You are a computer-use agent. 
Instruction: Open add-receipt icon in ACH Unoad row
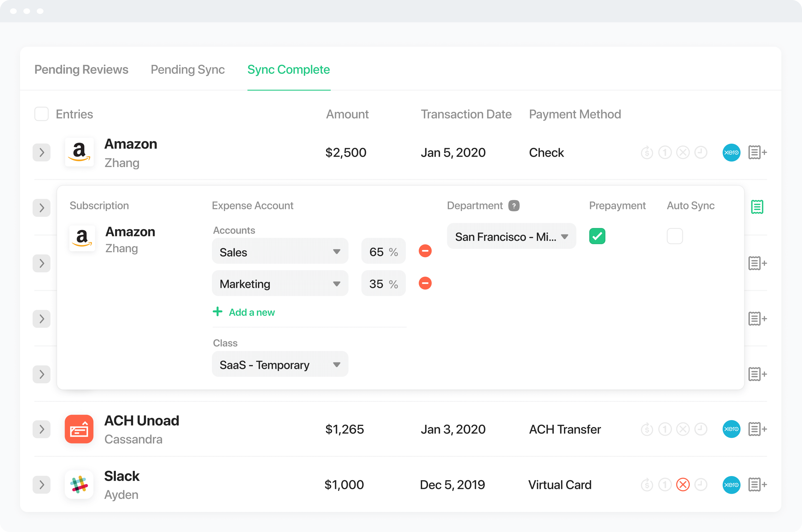(x=757, y=429)
